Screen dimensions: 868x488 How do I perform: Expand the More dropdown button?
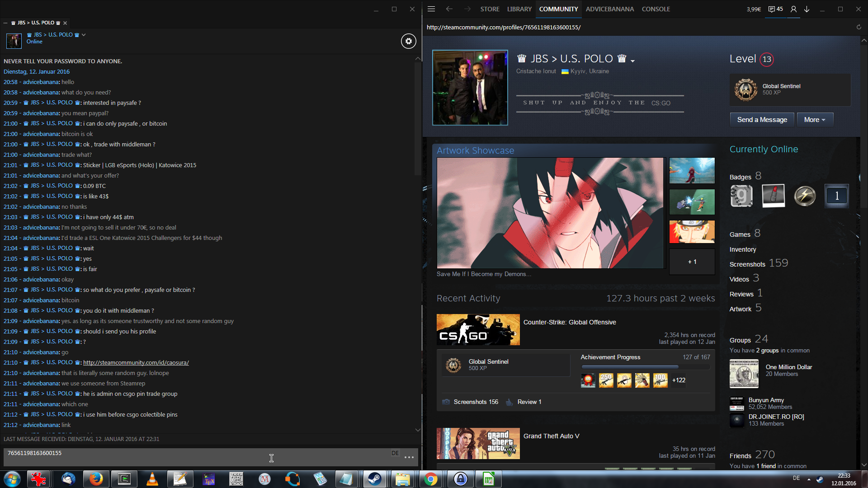[815, 120]
